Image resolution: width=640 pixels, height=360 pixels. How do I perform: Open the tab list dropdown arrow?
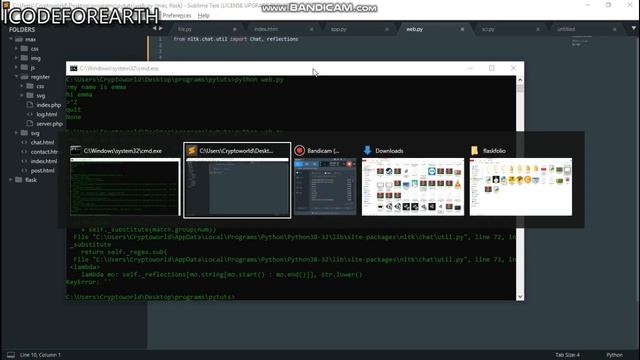[633, 28]
